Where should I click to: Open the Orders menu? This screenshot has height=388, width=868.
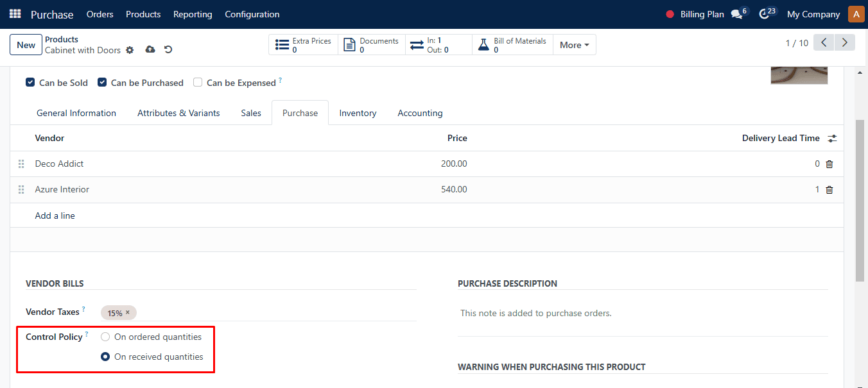(100, 14)
